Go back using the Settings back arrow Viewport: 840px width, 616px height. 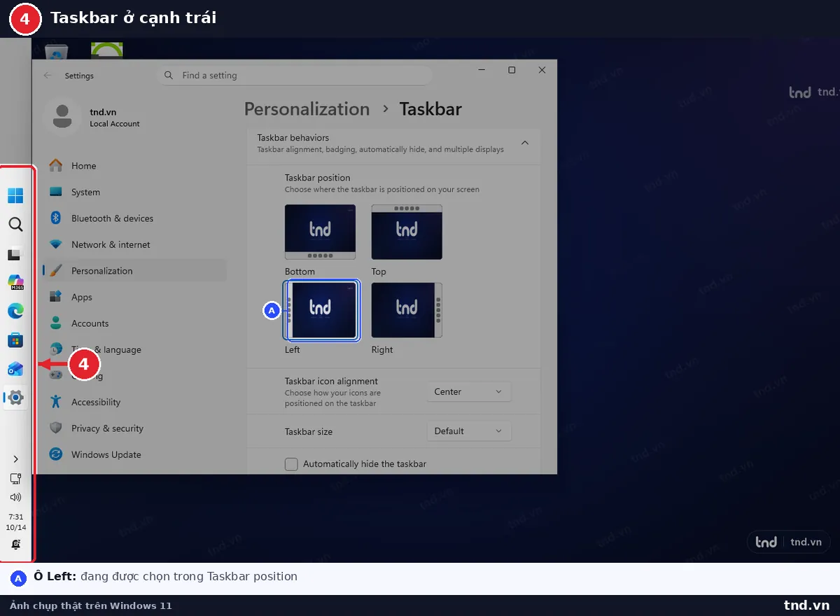click(48, 76)
